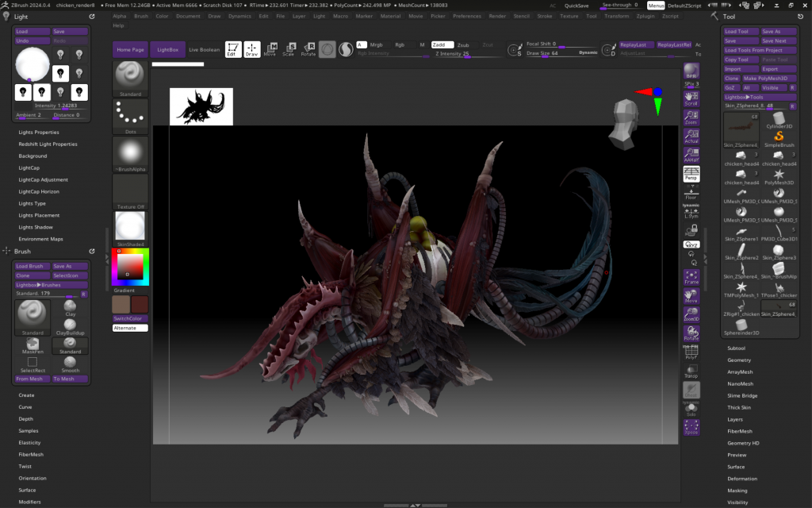Turn on Zsub sculpt mode
Screen dimensions: 812x508
coord(463,44)
